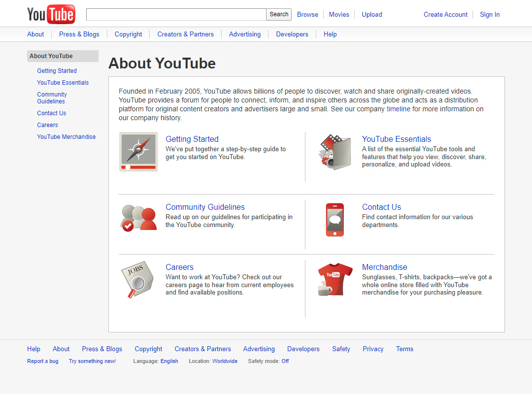532x394 pixels.
Task: Click the Search button
Action: coord(279,15)
